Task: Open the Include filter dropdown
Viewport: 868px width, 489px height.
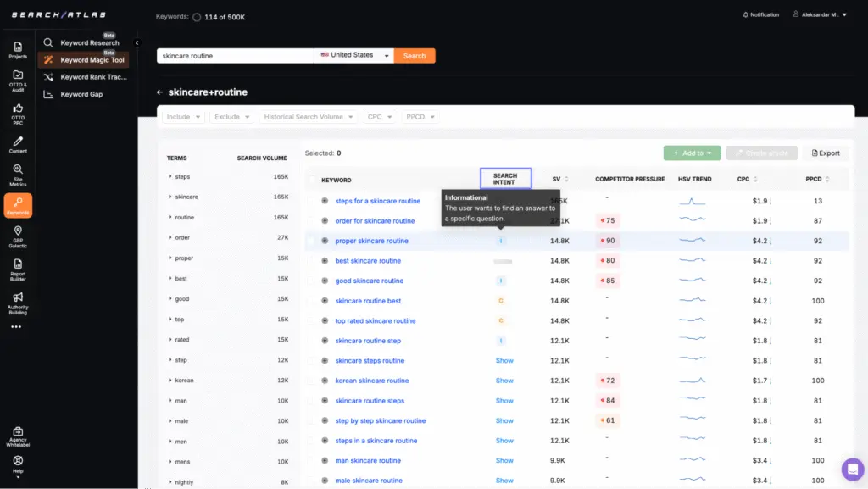Action: point(183,117)
